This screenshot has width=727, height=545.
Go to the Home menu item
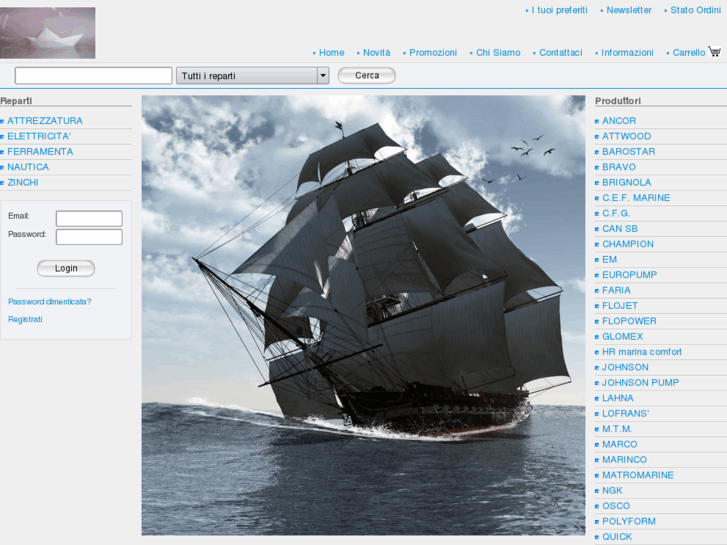(x=332, y=52)
